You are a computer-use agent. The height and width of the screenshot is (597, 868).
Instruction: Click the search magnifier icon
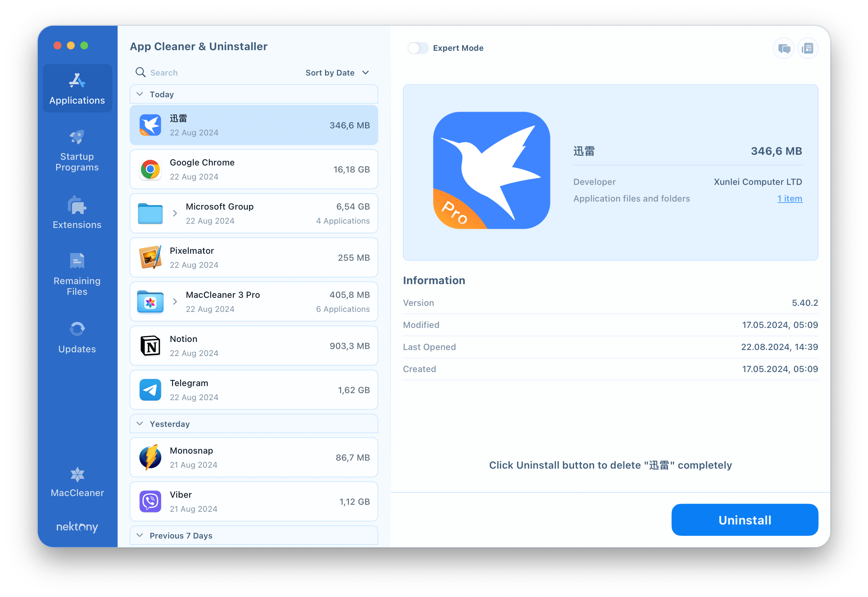140,72
